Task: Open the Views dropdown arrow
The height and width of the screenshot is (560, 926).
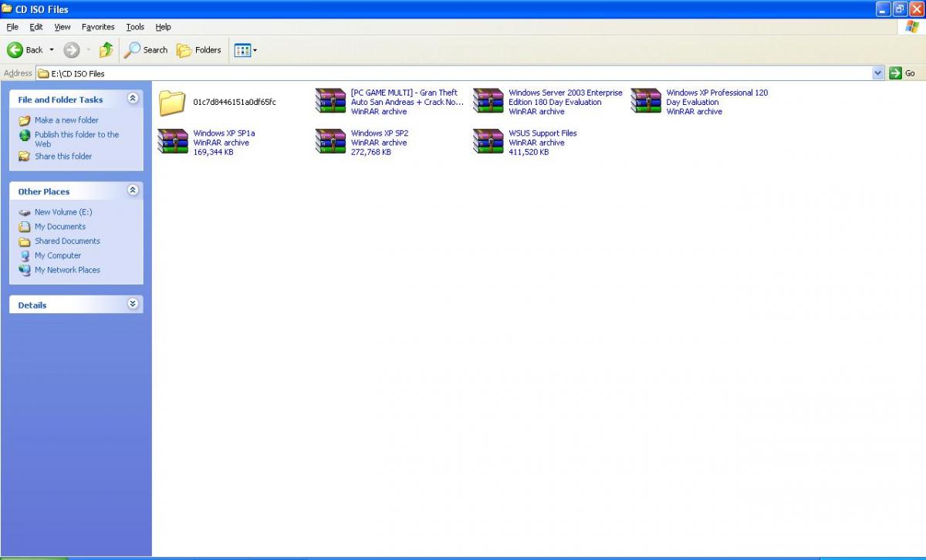Action: click(x=255, y=50)
